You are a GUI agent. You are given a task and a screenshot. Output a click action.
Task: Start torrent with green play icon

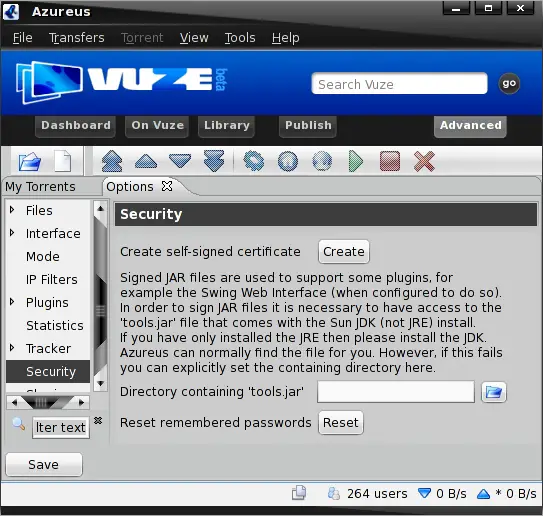356,161
